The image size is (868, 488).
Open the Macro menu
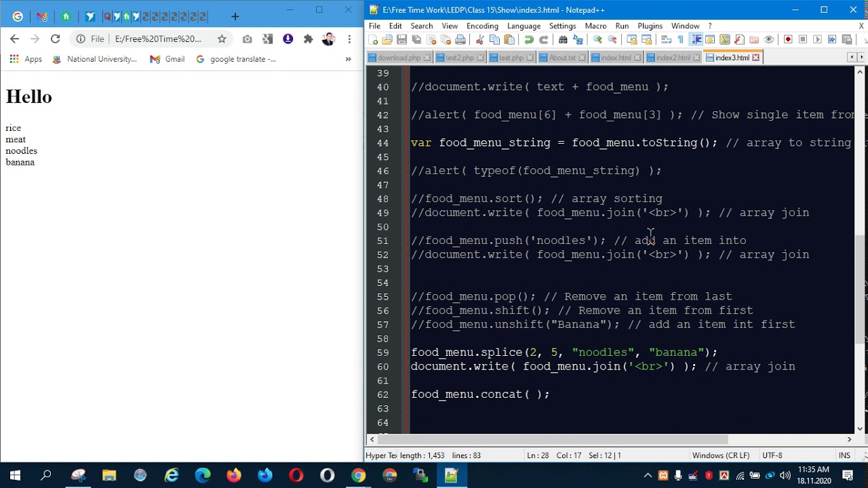pos(595,26)
